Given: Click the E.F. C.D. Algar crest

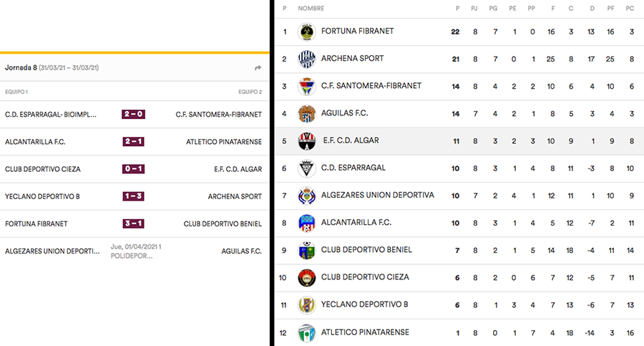Looking at the screenshot, I should point(306,141).
